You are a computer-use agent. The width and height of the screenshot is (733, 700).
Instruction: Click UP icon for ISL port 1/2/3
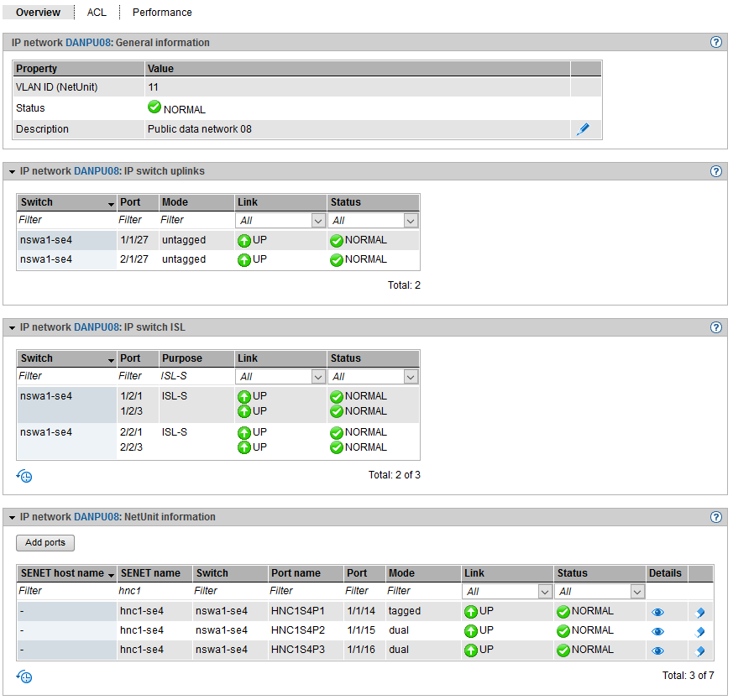point(244,411)
